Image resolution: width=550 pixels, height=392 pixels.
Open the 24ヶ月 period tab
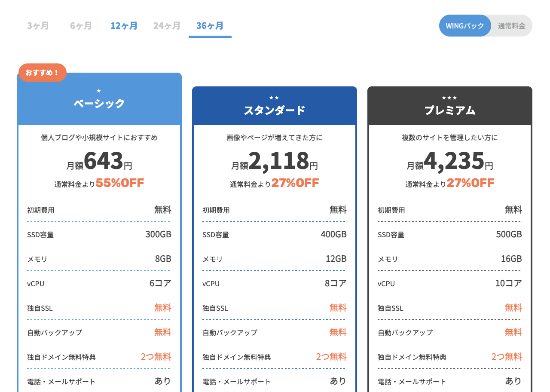(167, 26)
